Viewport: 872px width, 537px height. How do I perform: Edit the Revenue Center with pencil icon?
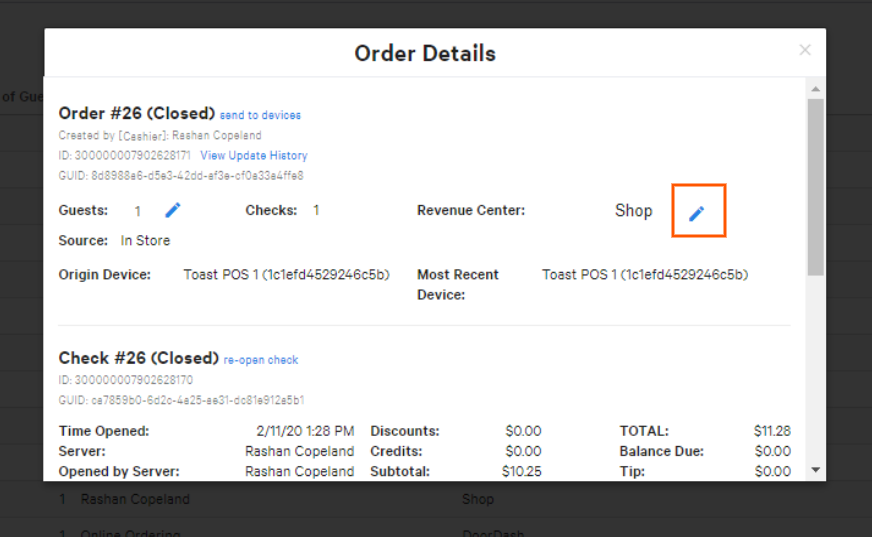pos(697,212)
